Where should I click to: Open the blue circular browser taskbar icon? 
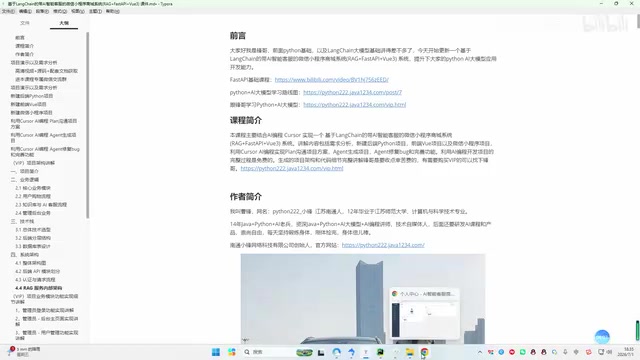point(336,352)
